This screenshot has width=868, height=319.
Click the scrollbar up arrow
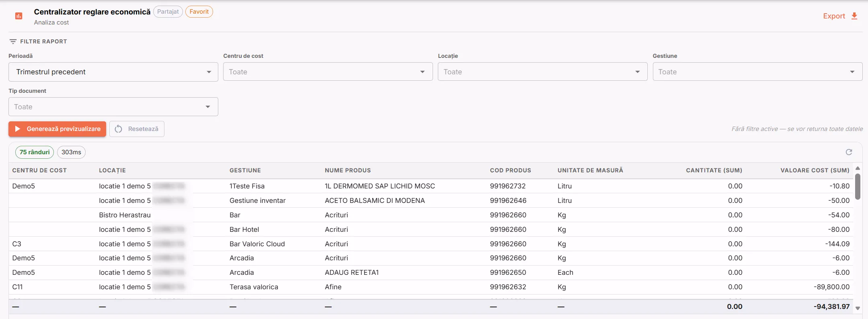[x=858, y=168]
